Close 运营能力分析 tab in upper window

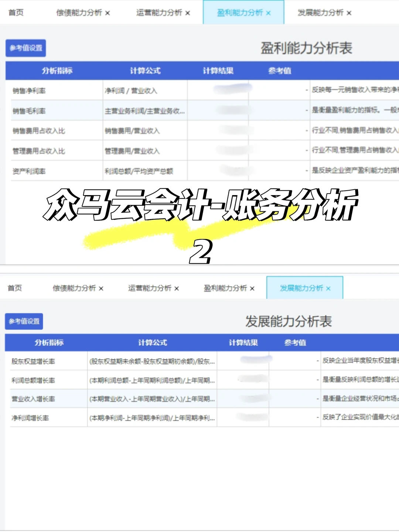[188, 13]
